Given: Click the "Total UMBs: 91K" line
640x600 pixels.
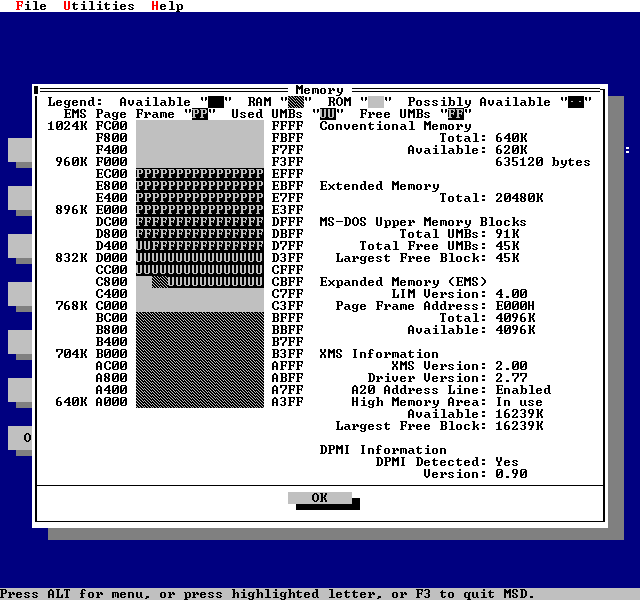Looking at the screenshot, I should (459, 234).
